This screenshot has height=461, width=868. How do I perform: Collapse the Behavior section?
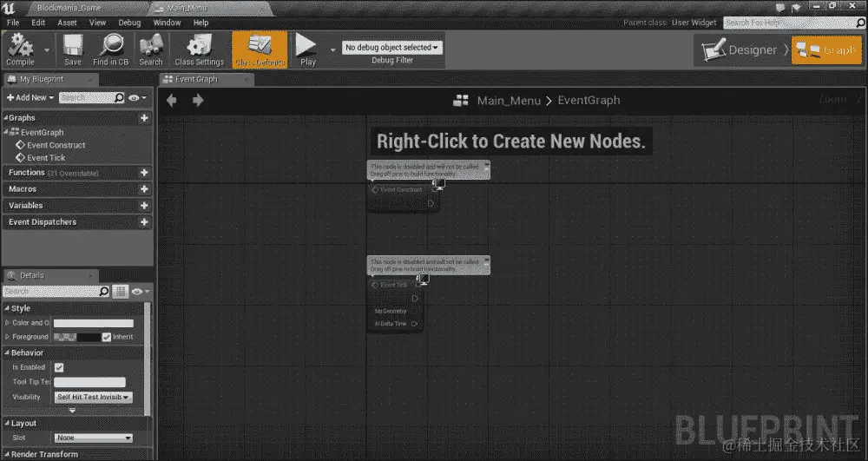[x=7, y=352]
